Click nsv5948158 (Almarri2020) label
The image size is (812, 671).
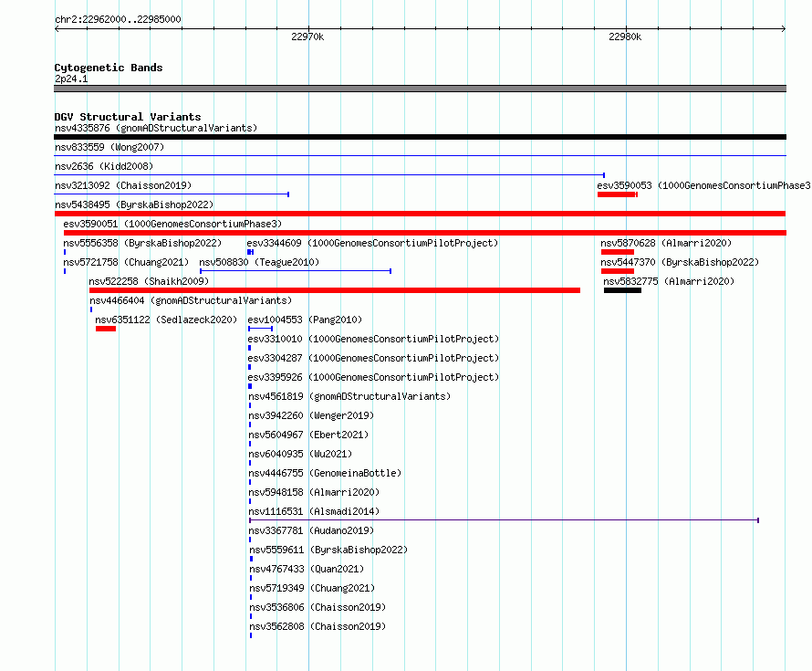315,492
